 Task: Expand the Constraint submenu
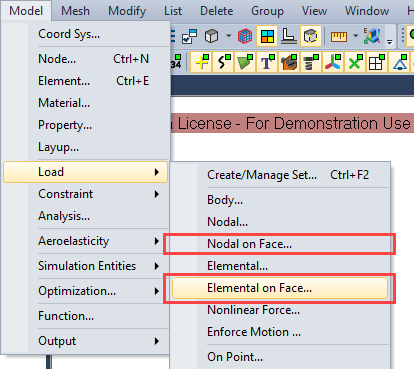point(86,194)
